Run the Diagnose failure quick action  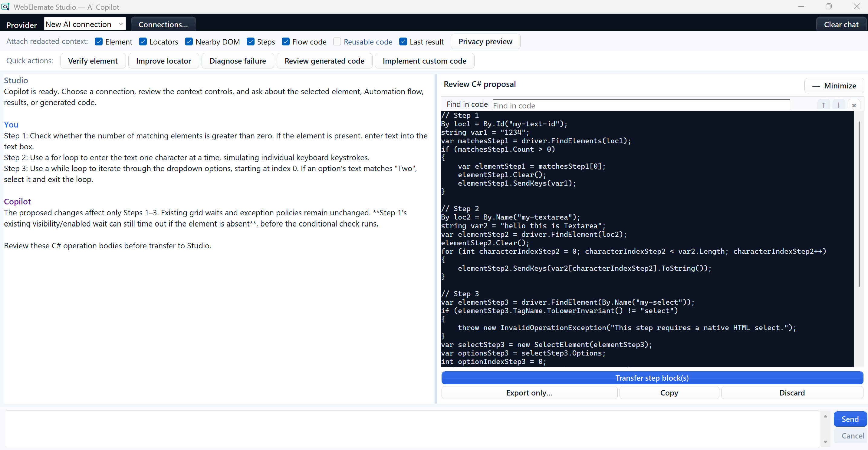click(x=238, y=61)
